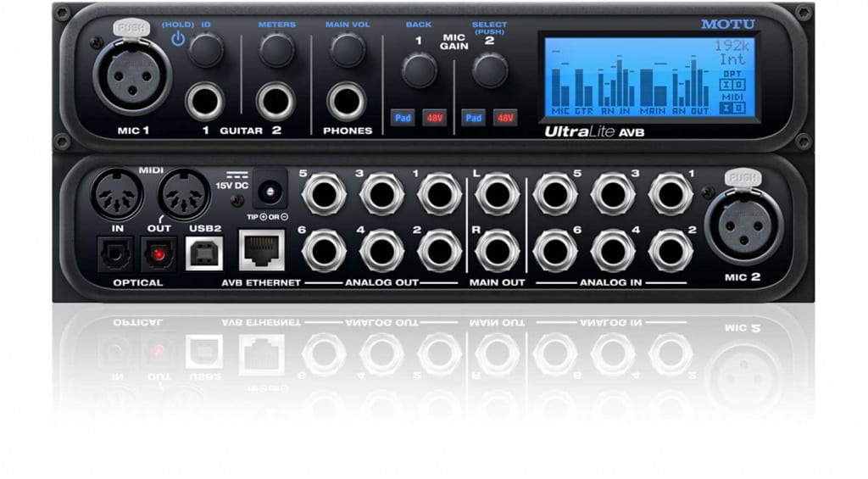Click the MIC GAIN label
Viewport: 868px width, 479px height.
(454, 42)
